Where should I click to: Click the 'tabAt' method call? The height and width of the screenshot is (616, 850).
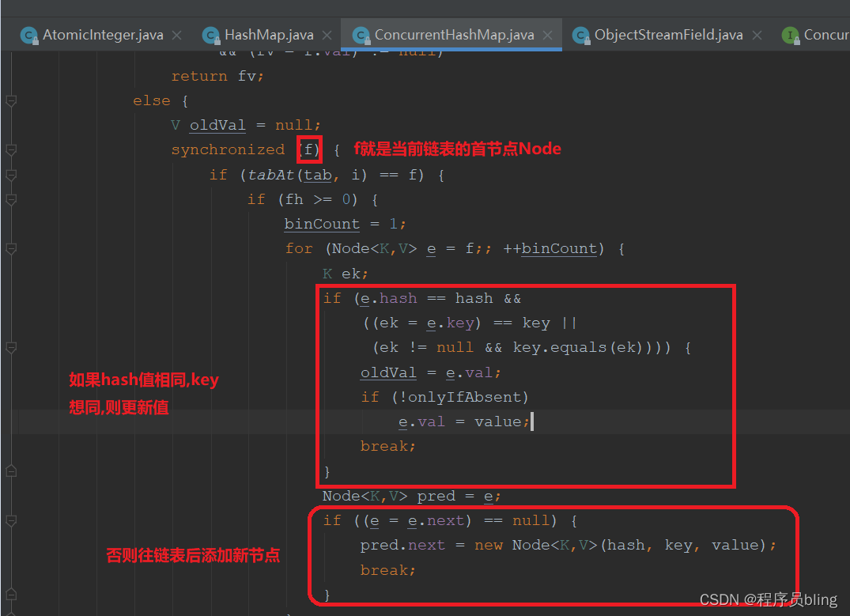pos(270,175)
